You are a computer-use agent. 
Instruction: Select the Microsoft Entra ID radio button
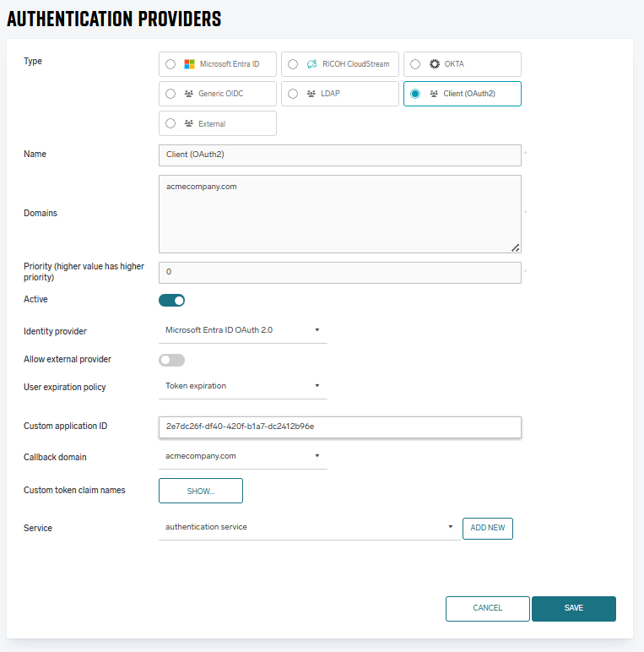[170, 64]
